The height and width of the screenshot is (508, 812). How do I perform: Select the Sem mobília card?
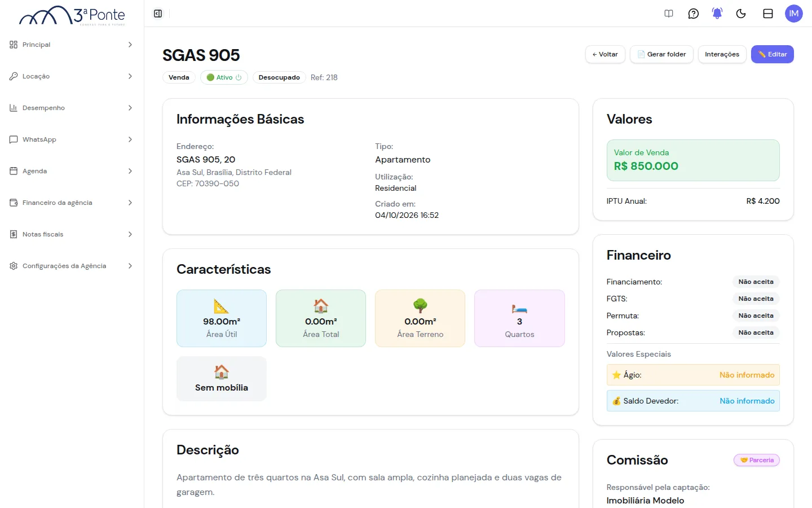pos(222,379)
